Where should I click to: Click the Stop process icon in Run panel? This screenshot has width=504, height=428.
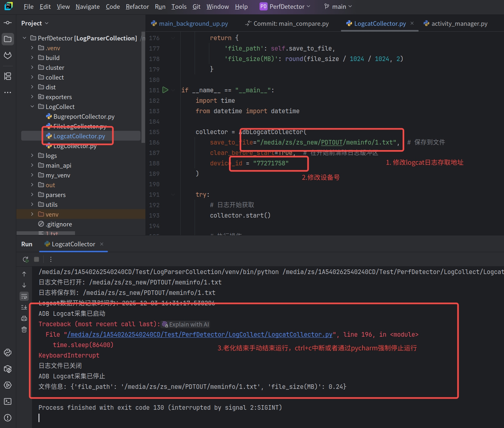(37, 259)
